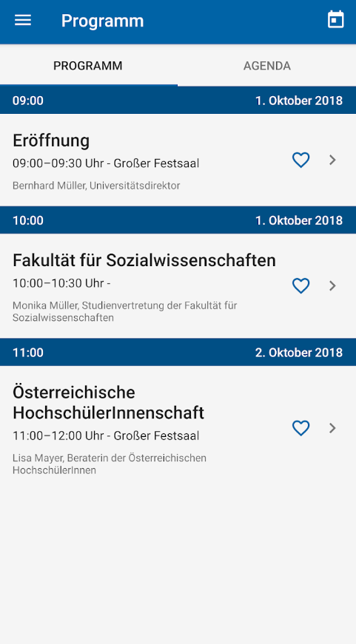
Task: Tap speaker Lisa Mayer description text
Action: [110, 464]
